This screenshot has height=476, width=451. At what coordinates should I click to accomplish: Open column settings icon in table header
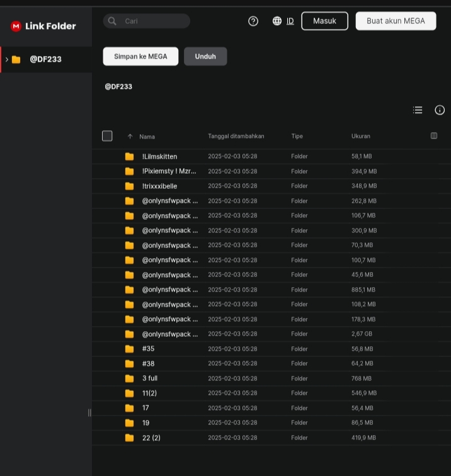click(x=434, y=136)
